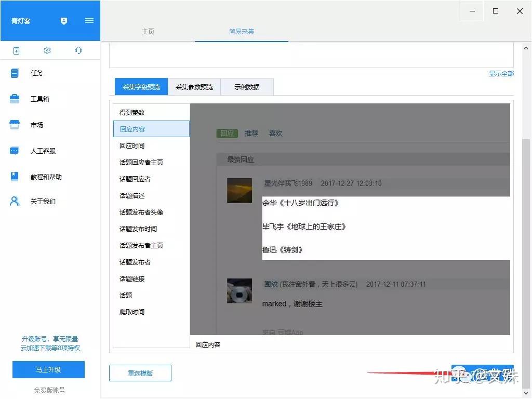Close the application window
Screen dimensions: 532x399
pos(520,11)
